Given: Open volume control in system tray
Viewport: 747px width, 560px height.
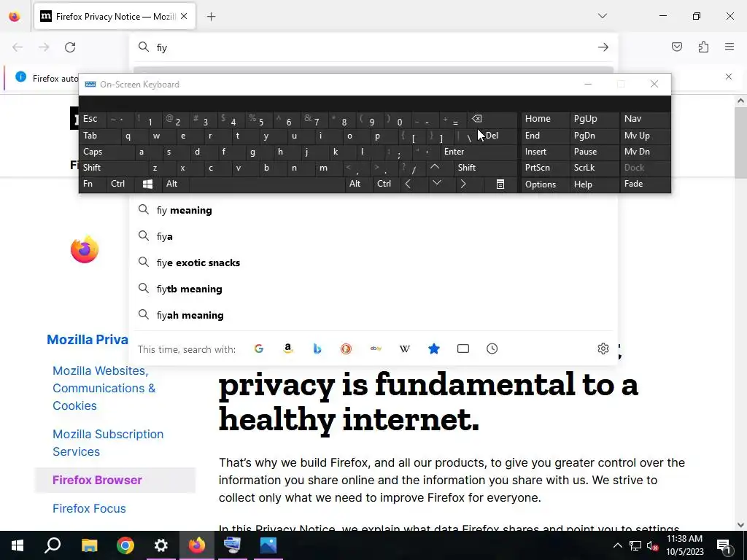Looking at the screenshot, I should pyautogui.click(x=652, y=545).
